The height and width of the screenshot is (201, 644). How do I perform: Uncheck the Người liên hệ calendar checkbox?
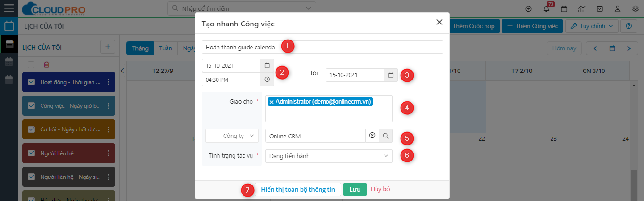[x=32, y=153]
